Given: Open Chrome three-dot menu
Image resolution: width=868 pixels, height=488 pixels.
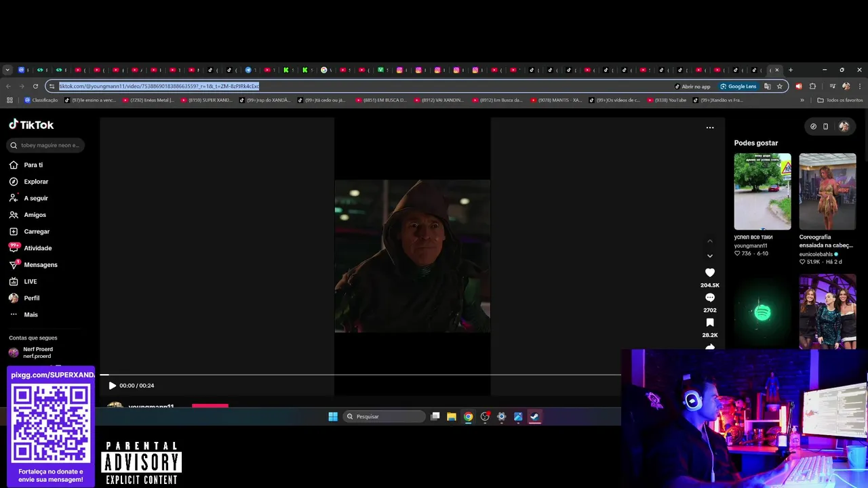Looking at the screenshot, I should tap(860, 86).
